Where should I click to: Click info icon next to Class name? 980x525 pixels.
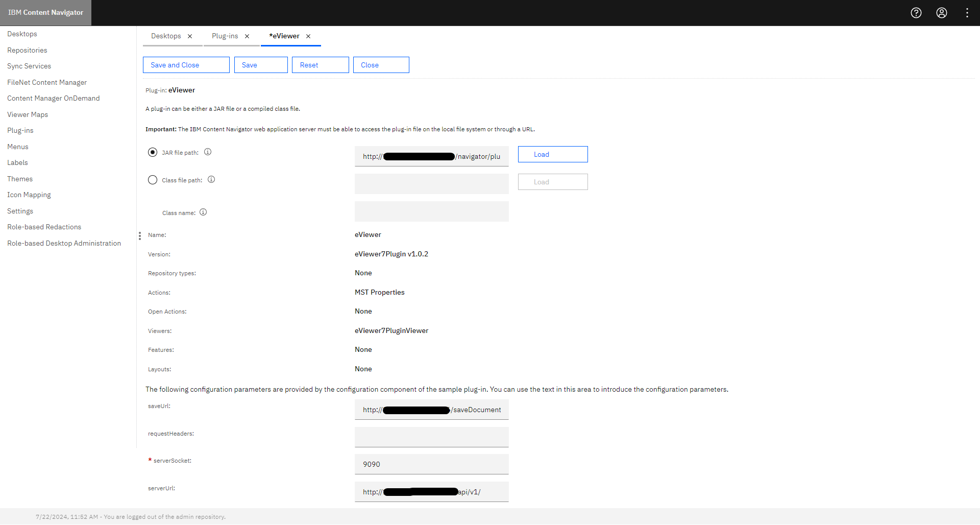click(203, 212)
